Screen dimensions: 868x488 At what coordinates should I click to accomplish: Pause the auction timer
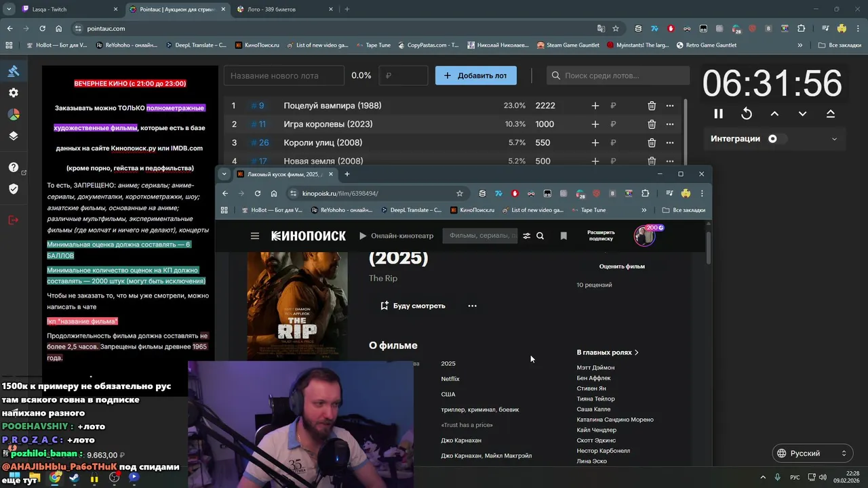[x=718, y=114]
